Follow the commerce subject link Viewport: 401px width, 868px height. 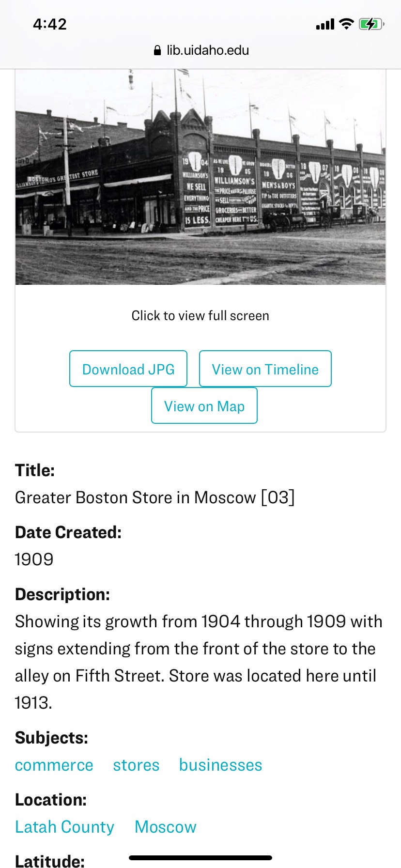click(54, 765)
